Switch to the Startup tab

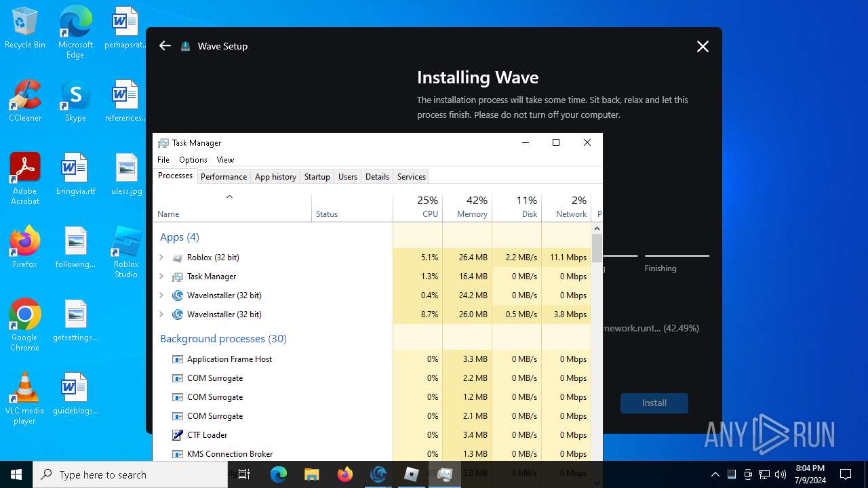click(317, 177)
